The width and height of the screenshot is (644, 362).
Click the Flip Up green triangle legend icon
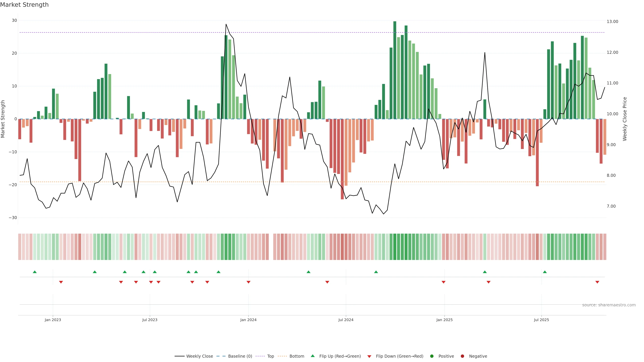point(312,356)
